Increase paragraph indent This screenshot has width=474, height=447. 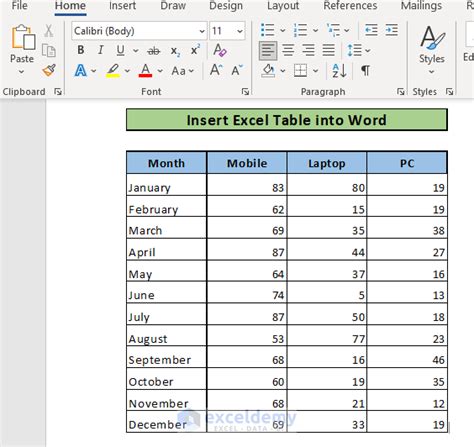pyautogui.click(x=391, y=30)
